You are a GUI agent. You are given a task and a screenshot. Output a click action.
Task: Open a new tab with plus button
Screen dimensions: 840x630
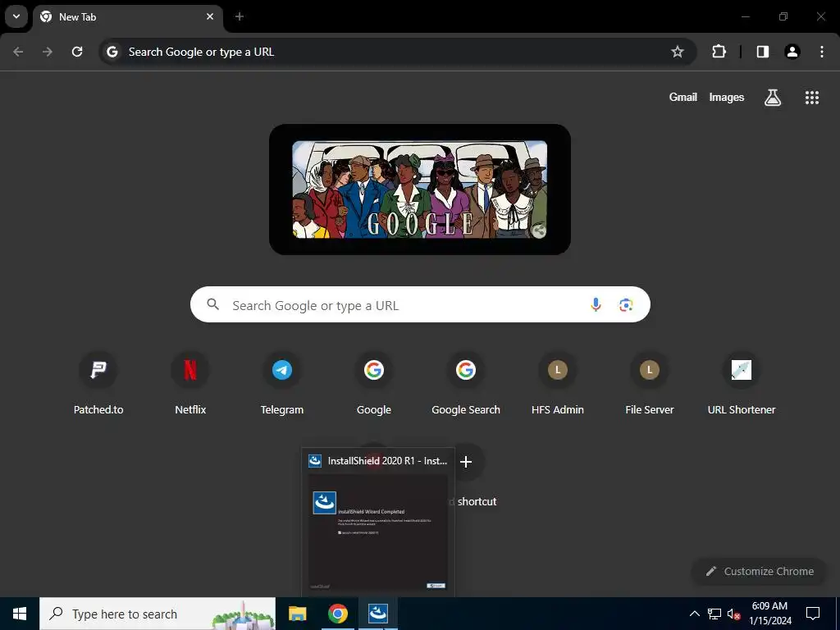(240, 16)
